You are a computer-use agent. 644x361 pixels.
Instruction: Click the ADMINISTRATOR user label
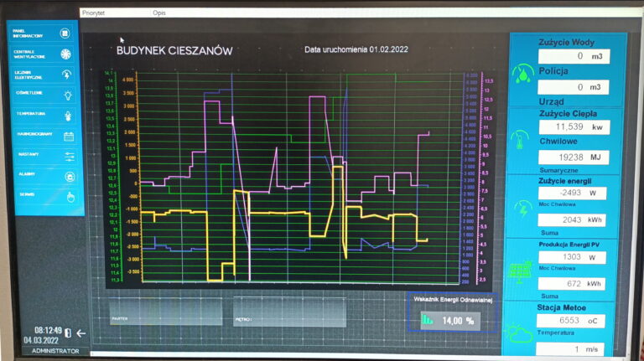[x=55, y=351]
